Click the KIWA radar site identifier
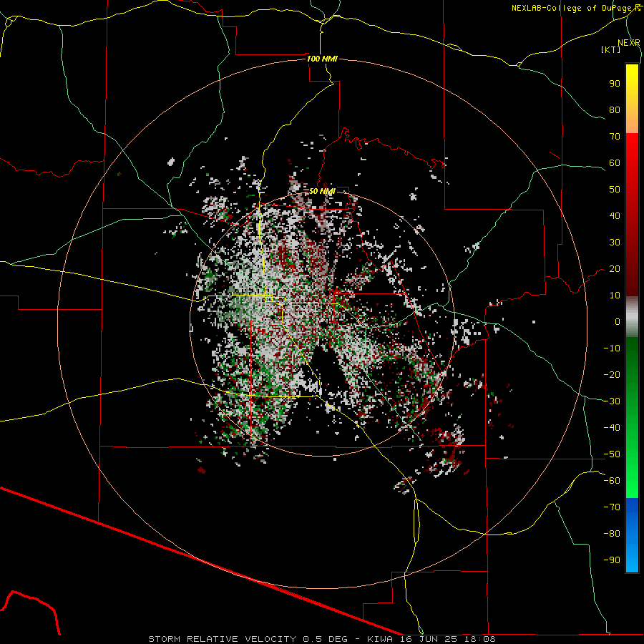 coord(380,639)
